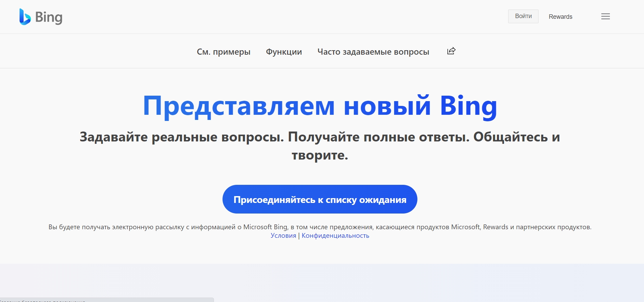This screenshot has height=302, width=644.
Task: Go to the См. примеры section
Action: (x=224, y=52)
